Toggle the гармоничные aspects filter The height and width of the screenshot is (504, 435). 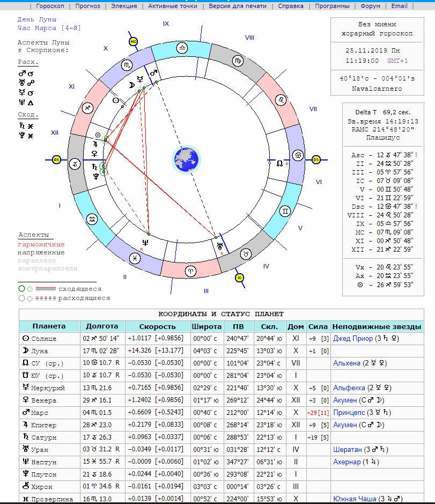tap(41, 244)
